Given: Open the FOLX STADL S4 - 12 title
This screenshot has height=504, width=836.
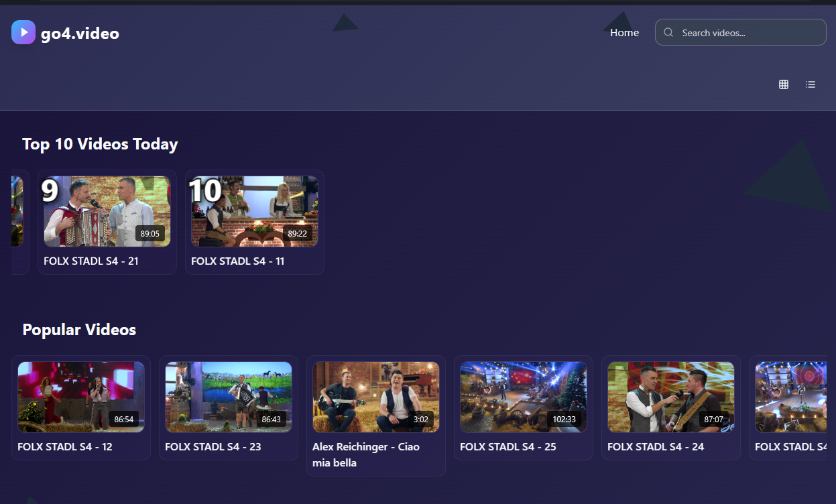Looking at the screenshot, I should click(x=65, y=446).
